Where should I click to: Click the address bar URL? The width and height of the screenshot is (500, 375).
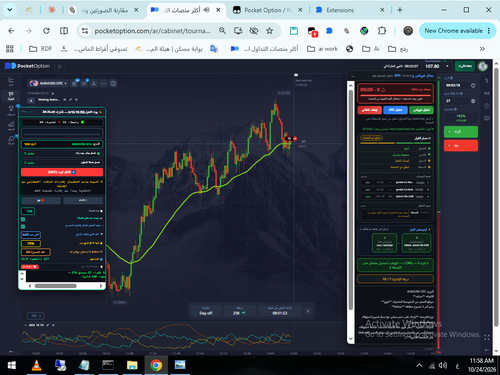tap(152, 31)
